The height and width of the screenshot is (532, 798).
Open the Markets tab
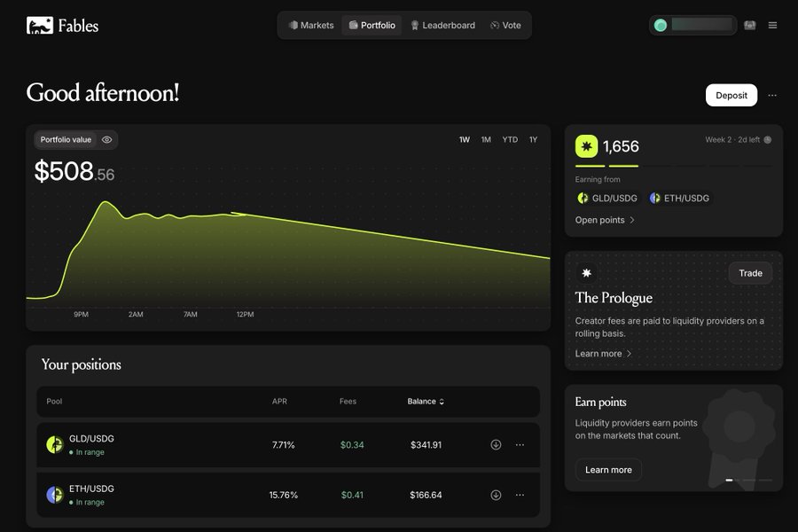311,25
